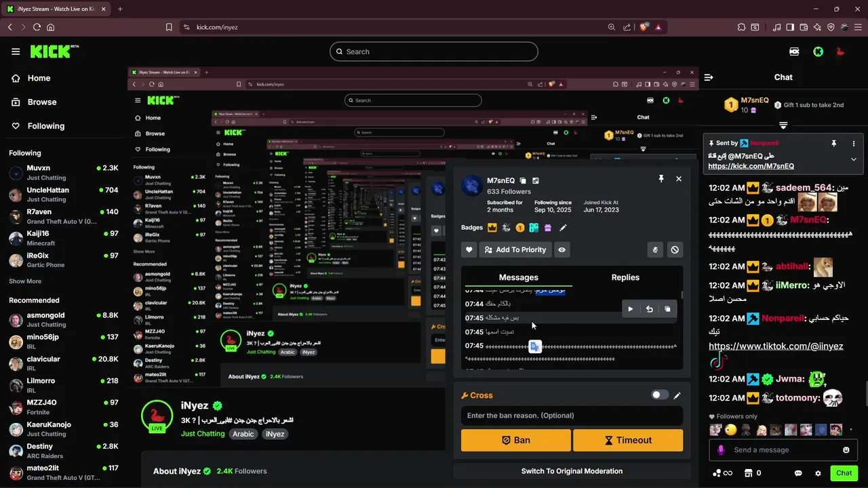Open Brave Wallet icon
The image size is (868, 488).
804,27
